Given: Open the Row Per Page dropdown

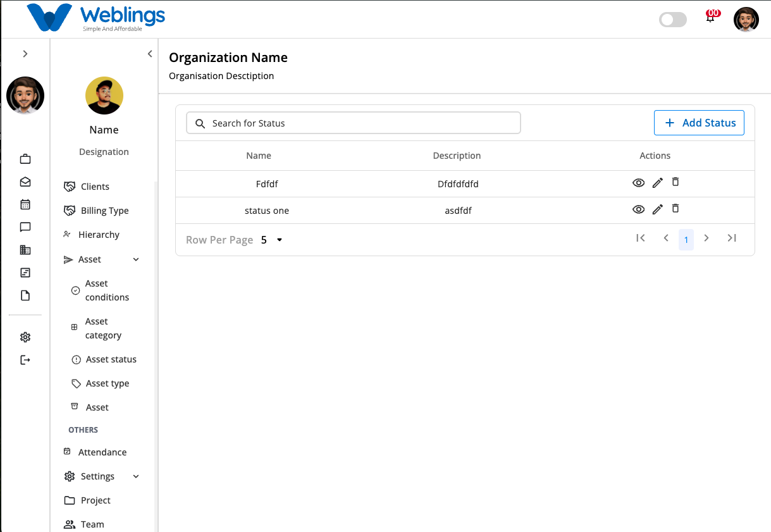Looking at the screenshot, I should pos(272,240).
